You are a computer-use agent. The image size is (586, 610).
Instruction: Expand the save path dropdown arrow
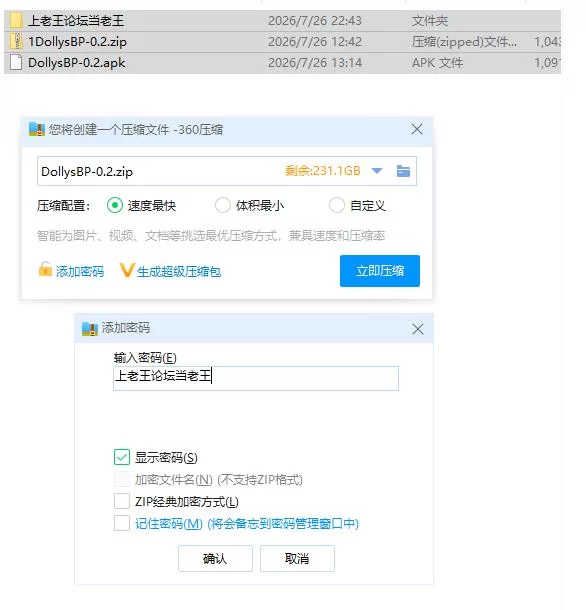377,171
